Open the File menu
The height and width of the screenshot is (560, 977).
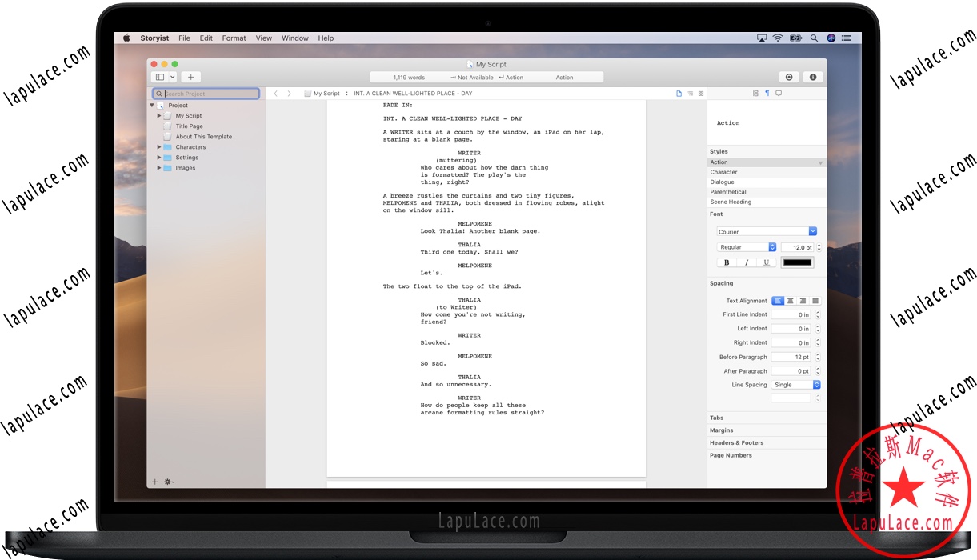pos(185,38)
